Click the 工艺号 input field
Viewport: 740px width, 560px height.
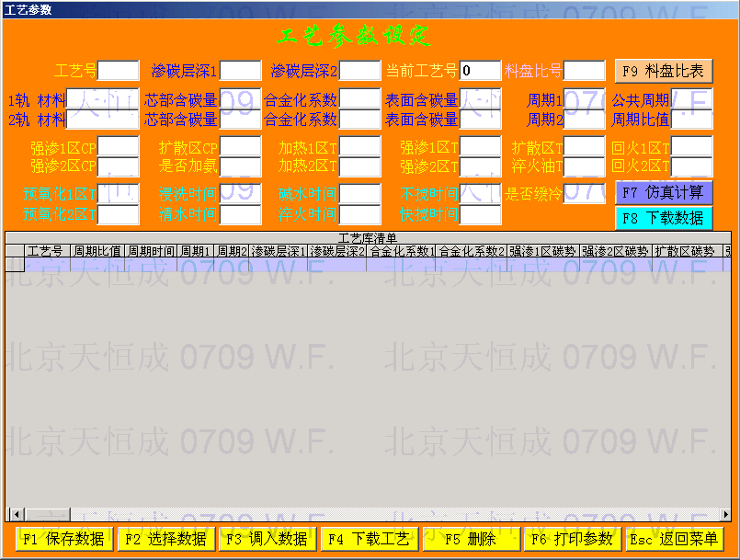[119, 71]
